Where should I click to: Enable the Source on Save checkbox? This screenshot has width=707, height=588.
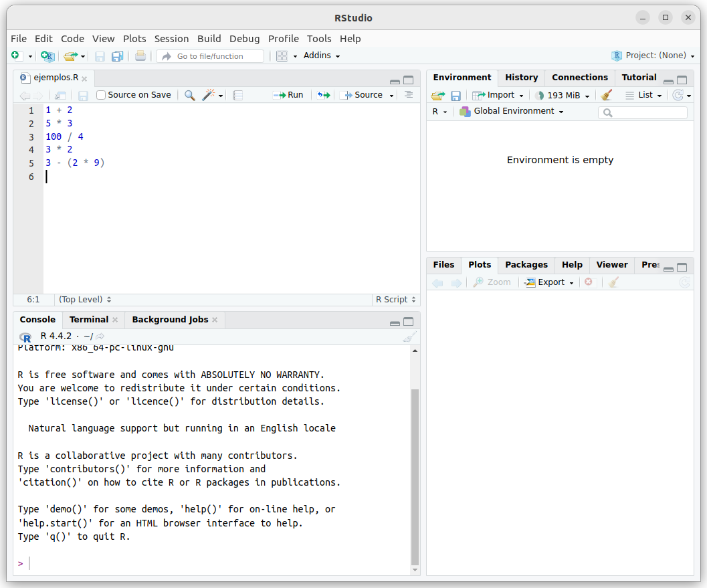tap(101, 95)
